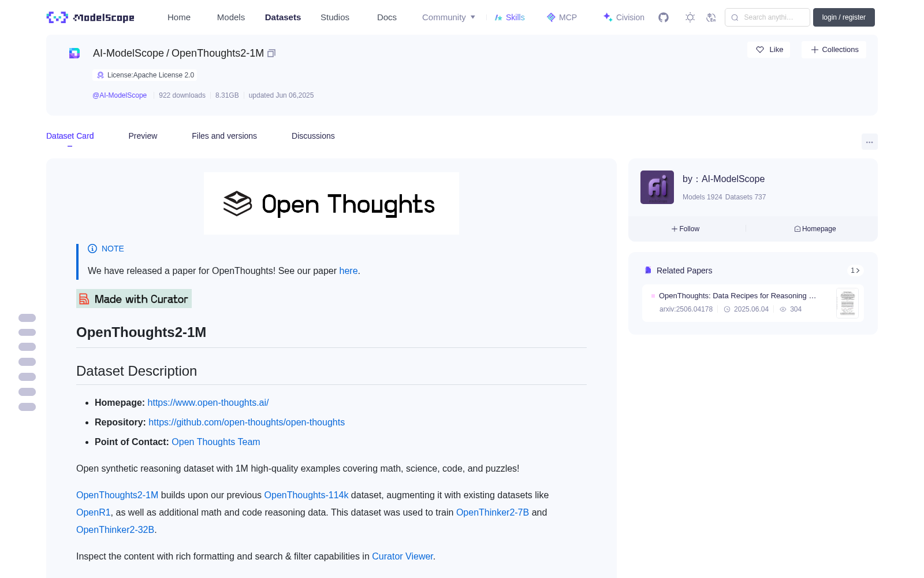The image size is (924, 578).
Task: Expand the Related Papers count chevron
Action: pyautogui.click(x=855, y=271)
